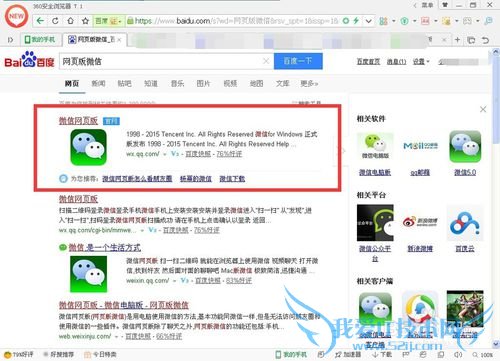Open the second 微信网页版 result title

pos(78,199)
